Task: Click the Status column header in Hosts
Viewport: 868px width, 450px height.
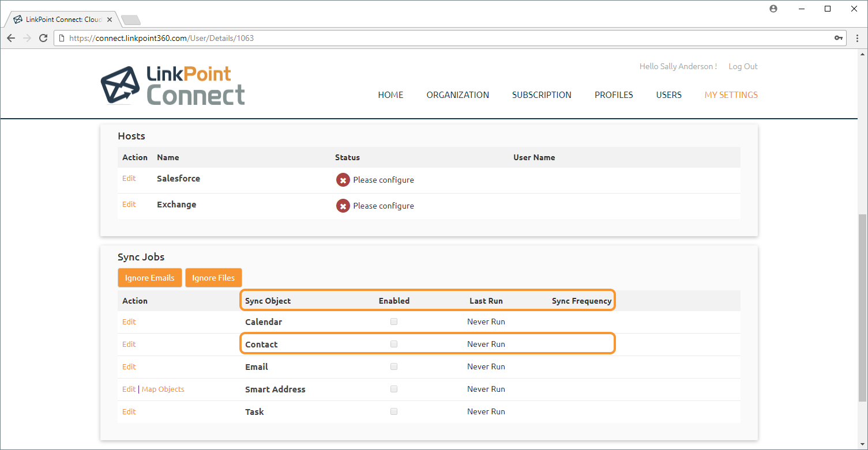Action: click(x=347, y=157)
